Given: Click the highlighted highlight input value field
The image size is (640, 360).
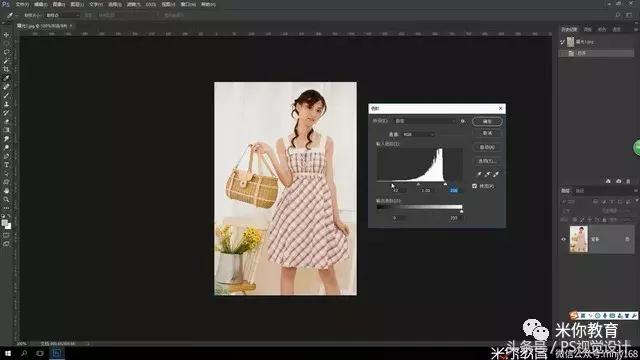Looking at the screenshot, I should [x=454, y=191].
